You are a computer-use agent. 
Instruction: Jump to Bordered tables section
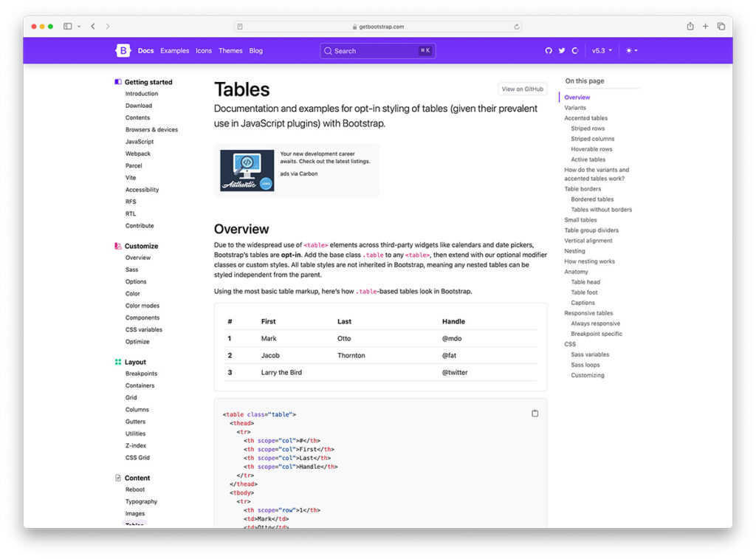click(x=592, y=199)
